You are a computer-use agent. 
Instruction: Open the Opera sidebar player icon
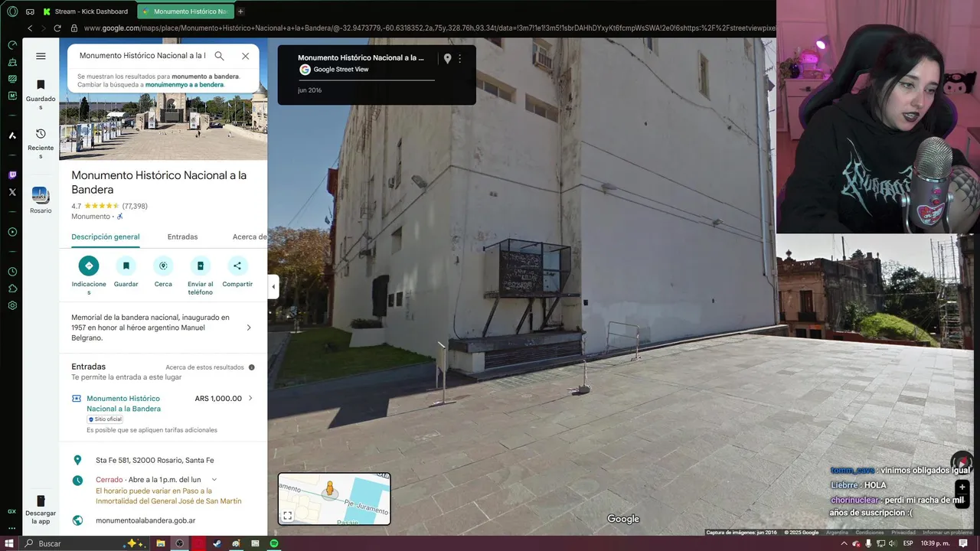pos(12,232)
